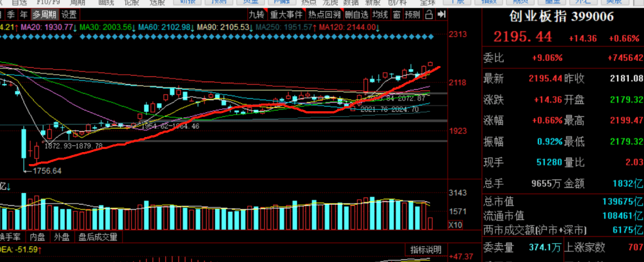Click the 上涨家数 value 707
Image resolution: width=644 pixels, height=262 pixels.
636,248
